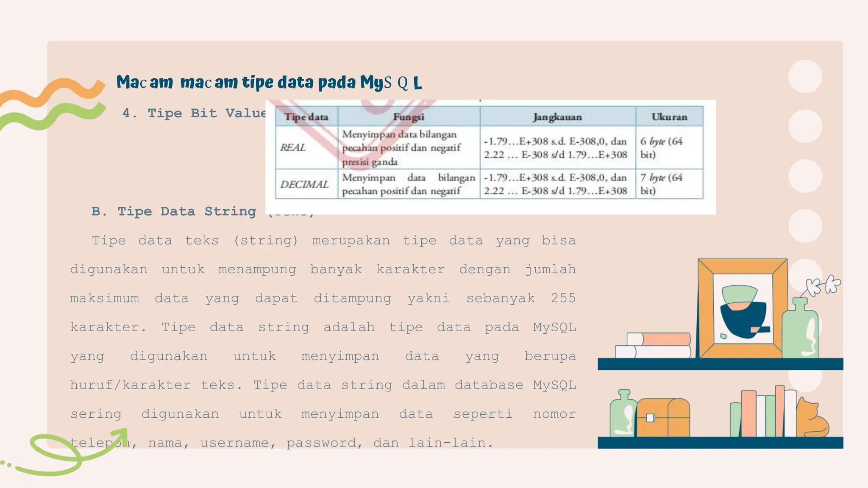Click the upright row of books on lower shelf

click(763, 411)
